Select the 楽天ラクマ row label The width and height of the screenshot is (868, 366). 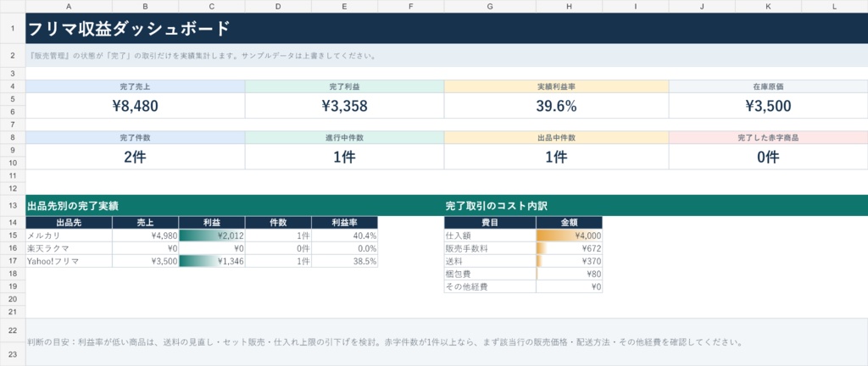coord(69,248)
